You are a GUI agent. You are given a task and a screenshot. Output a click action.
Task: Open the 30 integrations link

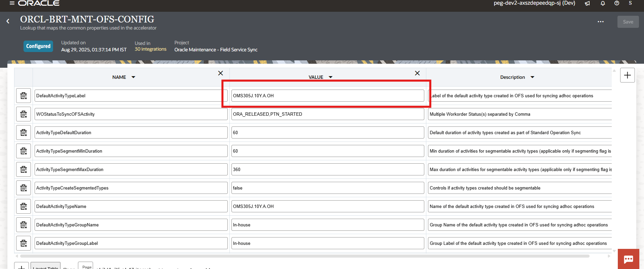[x=151, y=49]
